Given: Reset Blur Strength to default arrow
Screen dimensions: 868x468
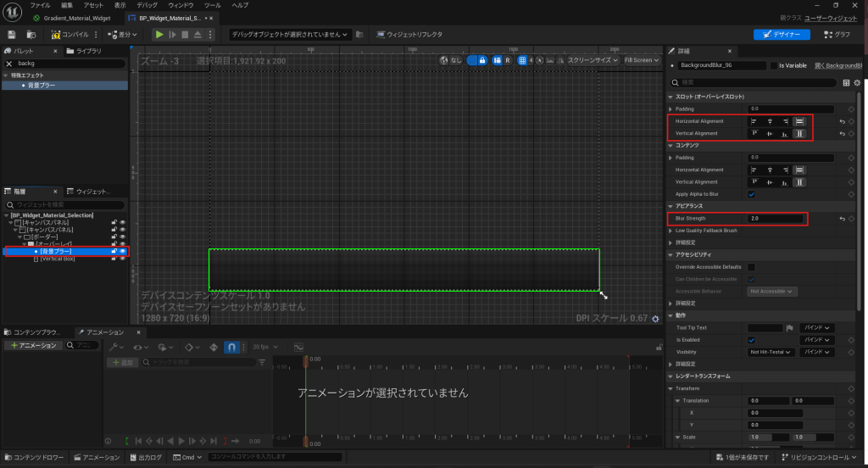Looking at the screenshot, I should 843,219.
